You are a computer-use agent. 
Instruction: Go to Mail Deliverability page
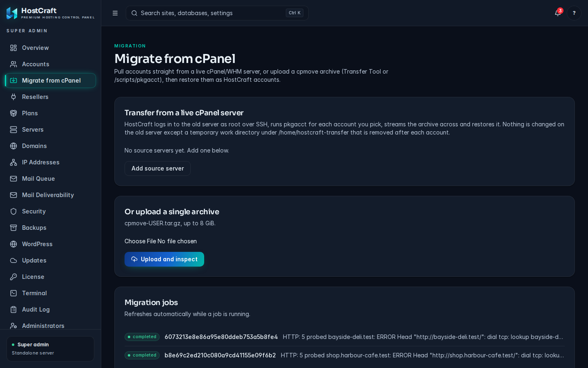pos(51,195)
